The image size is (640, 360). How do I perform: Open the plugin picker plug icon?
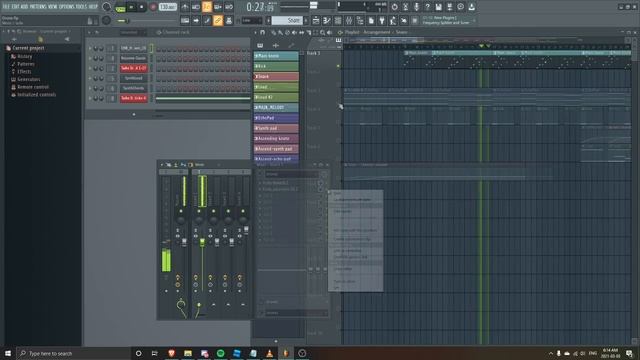[382, 20]
